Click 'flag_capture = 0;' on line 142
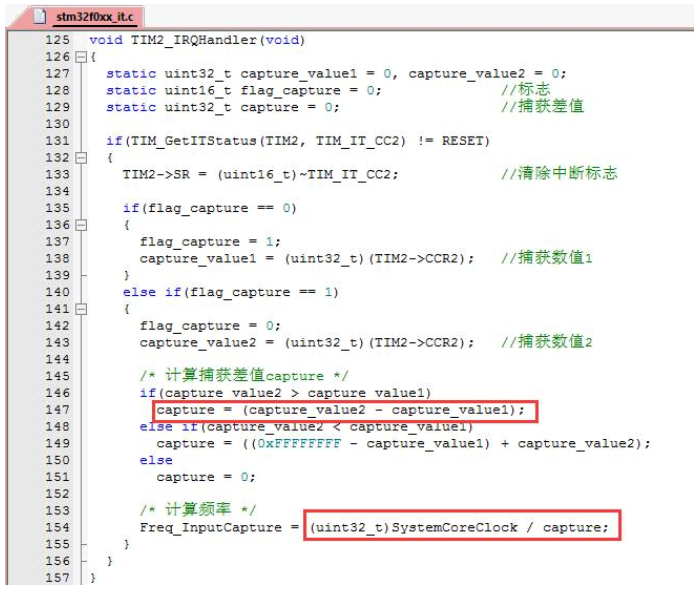The height and width of the screenshot is (591, 700). [210, 326]
